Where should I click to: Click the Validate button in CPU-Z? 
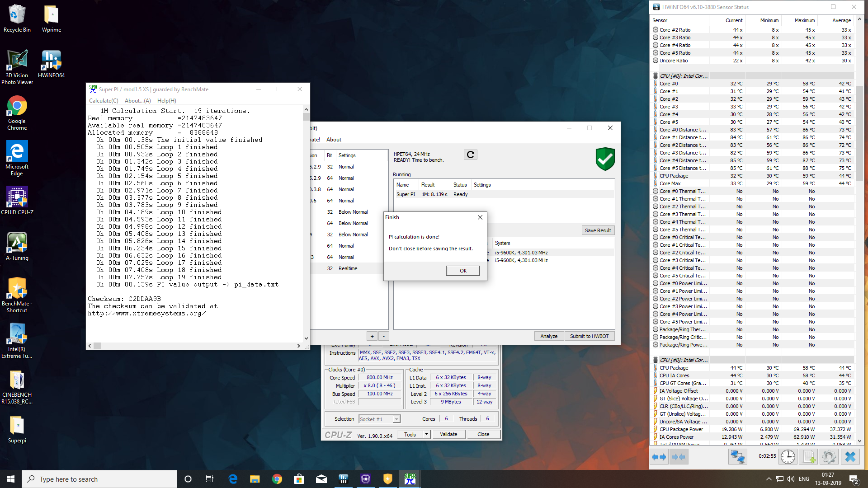[x=448, y=434]
